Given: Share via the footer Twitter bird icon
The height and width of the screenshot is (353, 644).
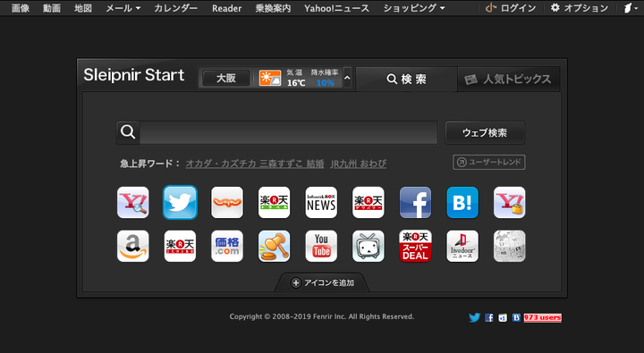Looking at the screenshot, I should pos(474,317).
